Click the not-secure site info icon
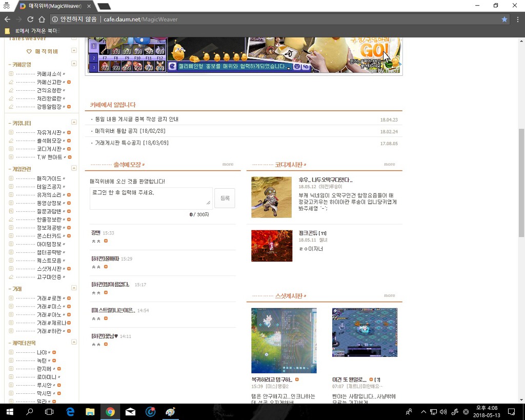The image size is (525, 420). 55,19
